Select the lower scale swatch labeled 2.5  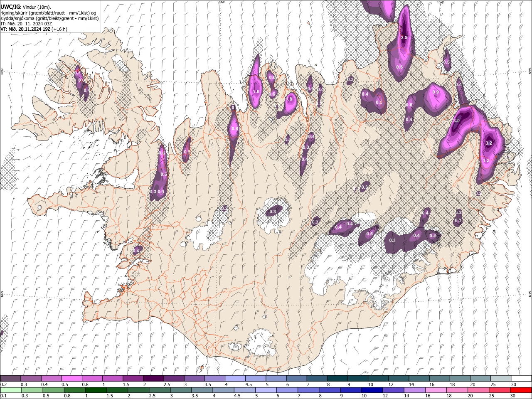[x=160, y=390]
